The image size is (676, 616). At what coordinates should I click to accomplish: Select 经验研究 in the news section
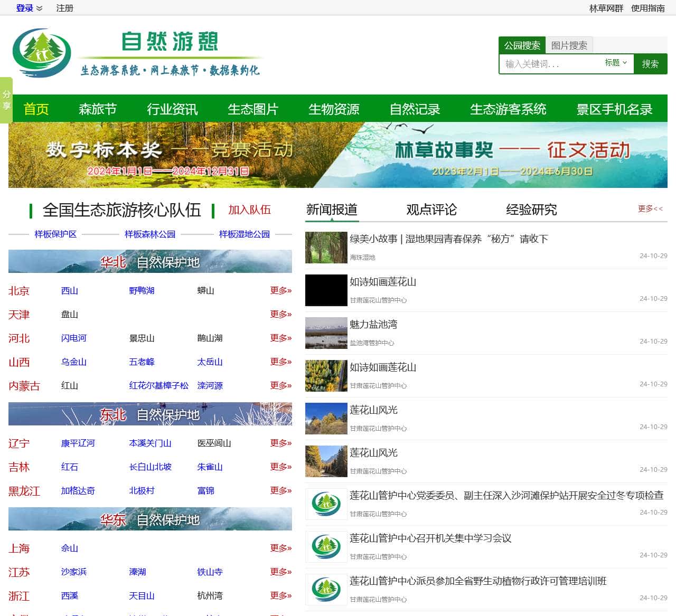click(532, 210)
